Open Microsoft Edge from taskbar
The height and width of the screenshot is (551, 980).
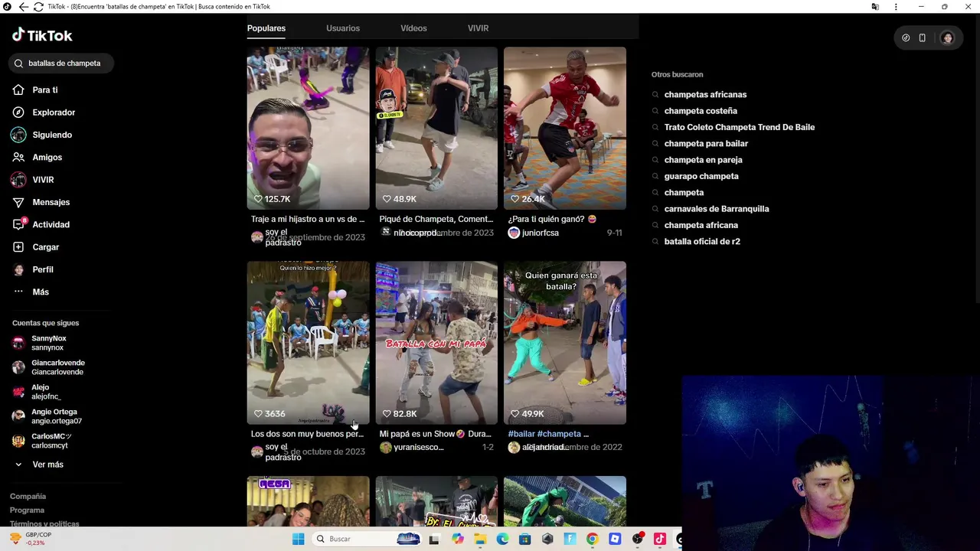coord(502,539)
